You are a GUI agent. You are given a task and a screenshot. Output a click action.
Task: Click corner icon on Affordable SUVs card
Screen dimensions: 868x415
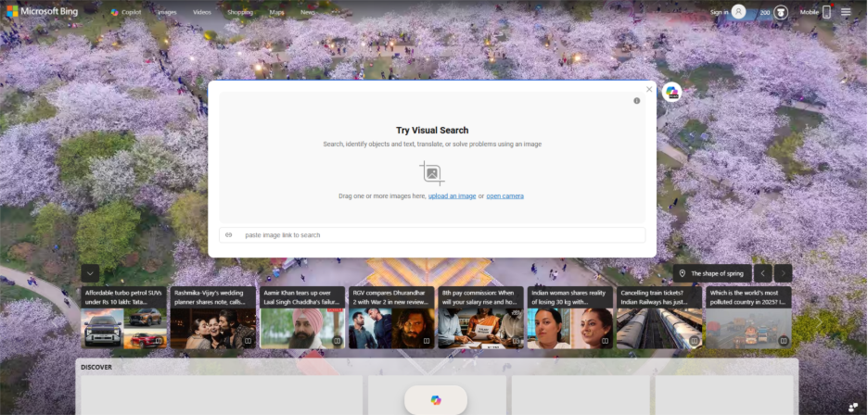(159, 341)
